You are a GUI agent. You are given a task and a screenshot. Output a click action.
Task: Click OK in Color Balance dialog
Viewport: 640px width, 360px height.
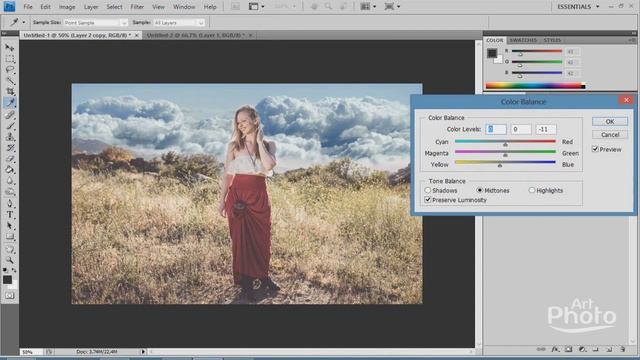[x=609, y=122]
